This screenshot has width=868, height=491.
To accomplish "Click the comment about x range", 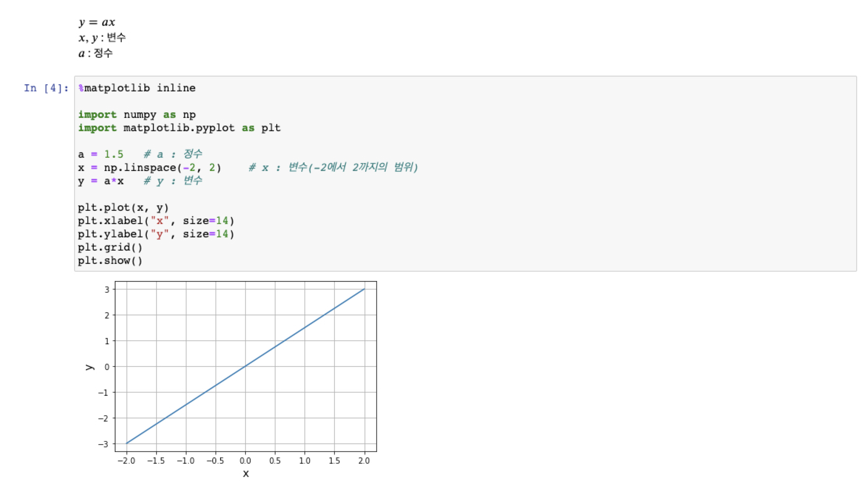I will coord(333,168).
